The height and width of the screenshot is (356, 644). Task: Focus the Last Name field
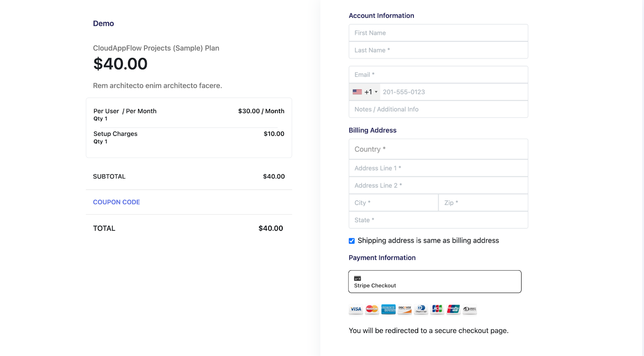(x=438, y=50)
